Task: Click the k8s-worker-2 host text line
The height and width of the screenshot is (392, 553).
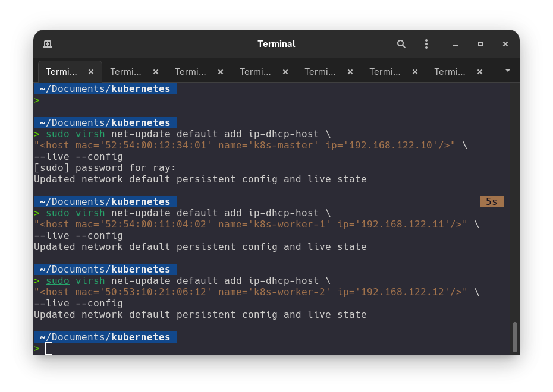Action: (x=250, y=292)
